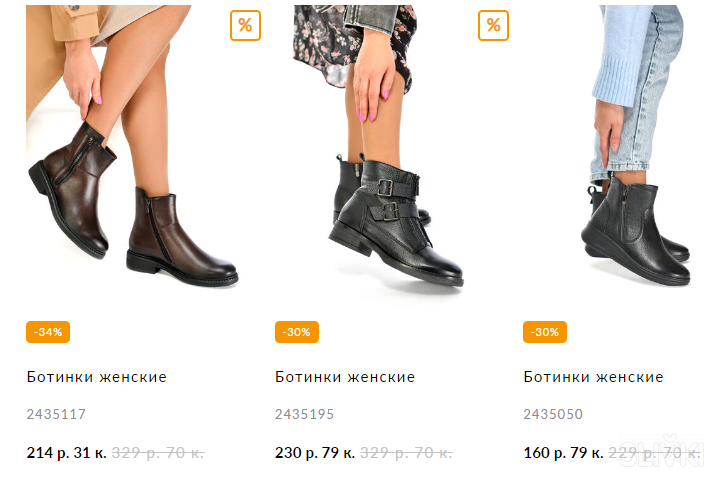This screenshot has width=714, height=477.
Task: Click the -30% badge under buckle boots
Action: [296, 332]
